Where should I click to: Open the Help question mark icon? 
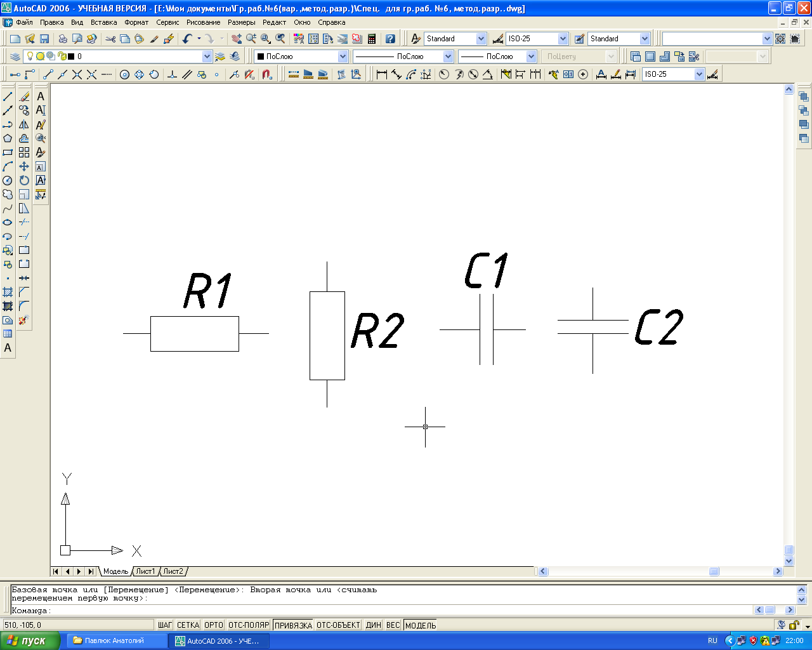[390, 39]
